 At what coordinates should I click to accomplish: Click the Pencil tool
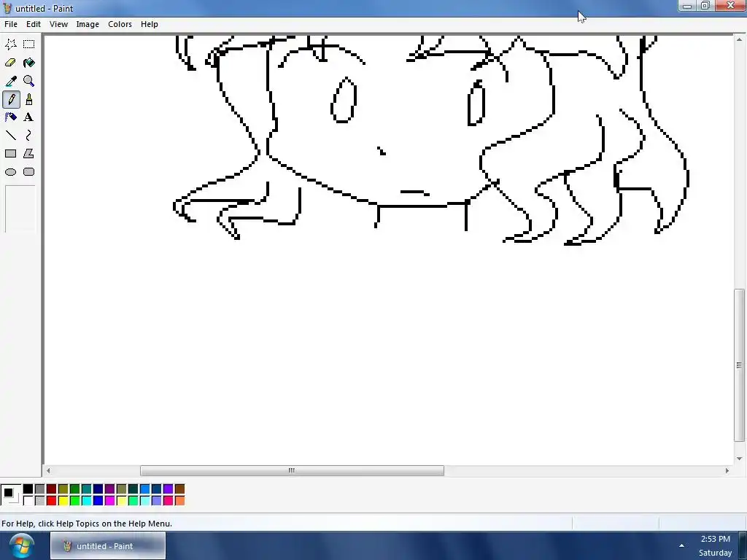click(11, 99)
